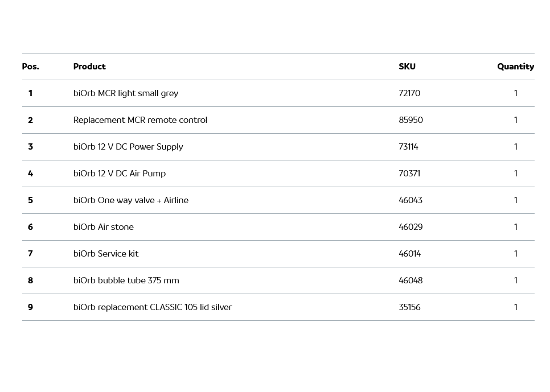550x392 pixels.
Task: Open biOrb 12 V DC Power Supply
Action: (x=128, y=147)
